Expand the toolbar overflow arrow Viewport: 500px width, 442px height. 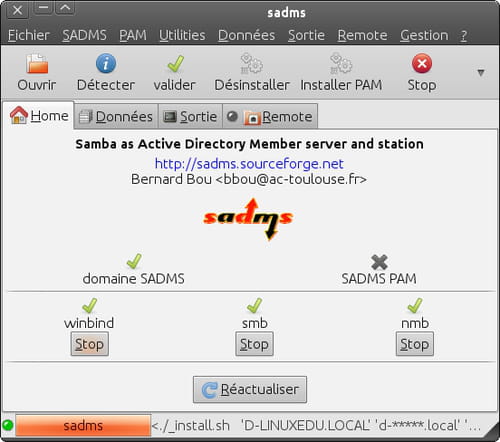[480, 72]
